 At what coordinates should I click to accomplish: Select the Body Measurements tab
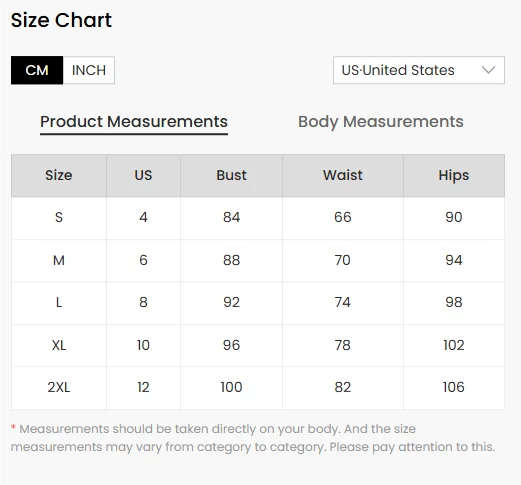(x=381, y=122)
